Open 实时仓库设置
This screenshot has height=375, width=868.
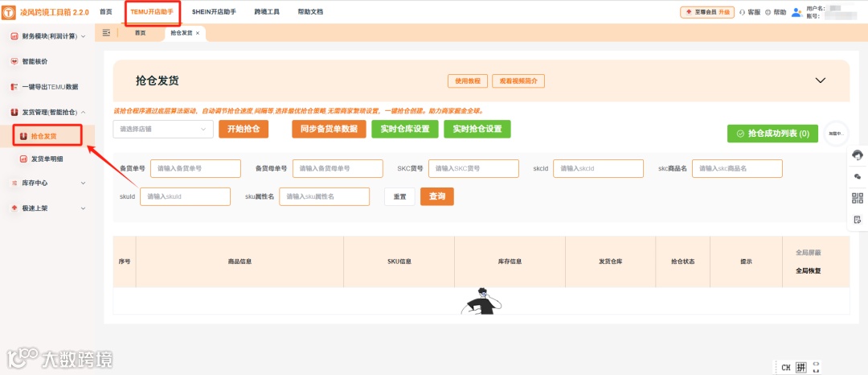point(404,129)
